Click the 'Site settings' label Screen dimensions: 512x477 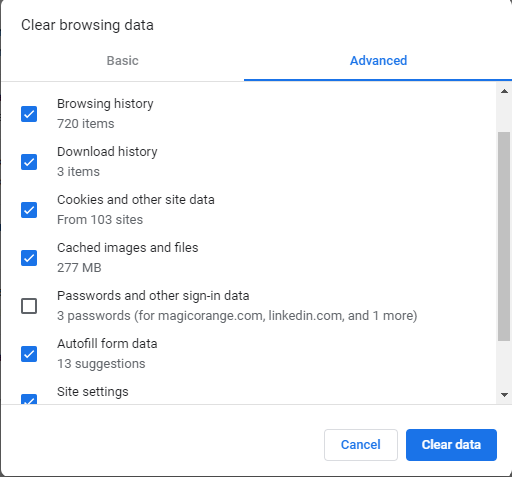[x=93, y=392]
